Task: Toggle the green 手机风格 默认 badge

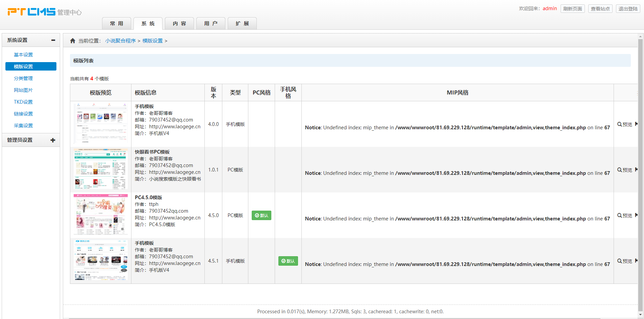Action: [288, 261]
